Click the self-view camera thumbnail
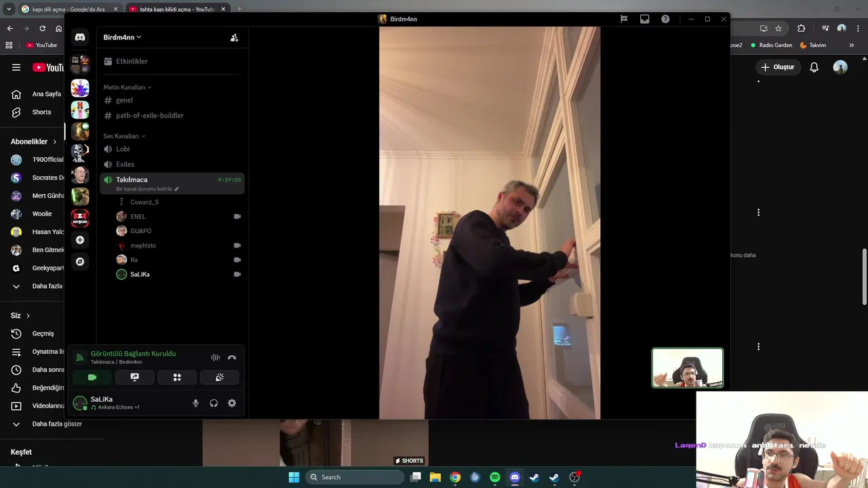Image resolution: width=868 pixels, height=488 pixels. pyautogui.click(x=688, y=368)
